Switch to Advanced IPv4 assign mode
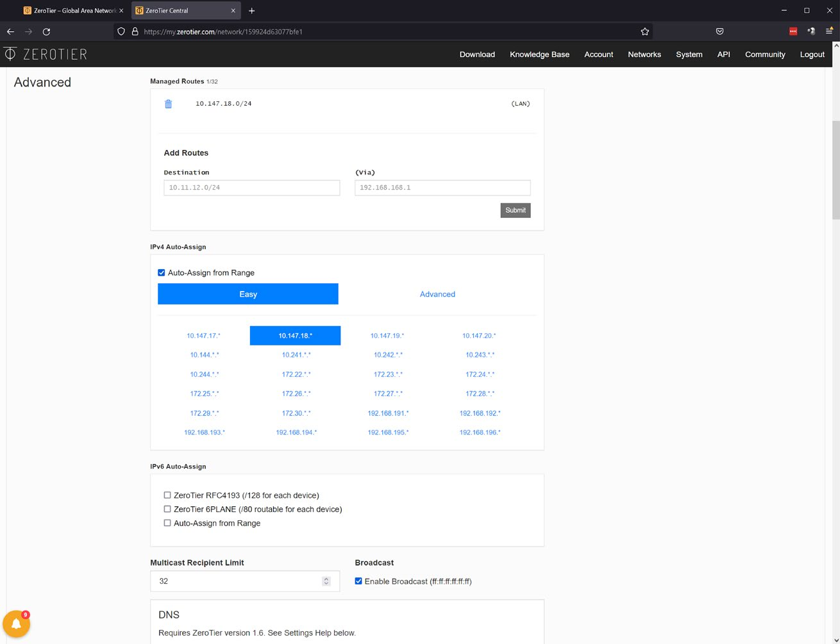Screen dimensions: 840x644 pos(437,294)
